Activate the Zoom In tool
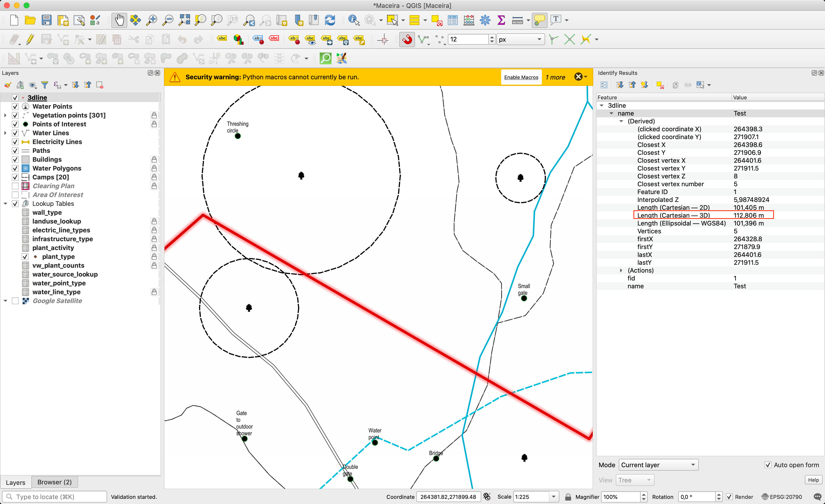The height and width of the screenshot is (504, 825). 152,20
